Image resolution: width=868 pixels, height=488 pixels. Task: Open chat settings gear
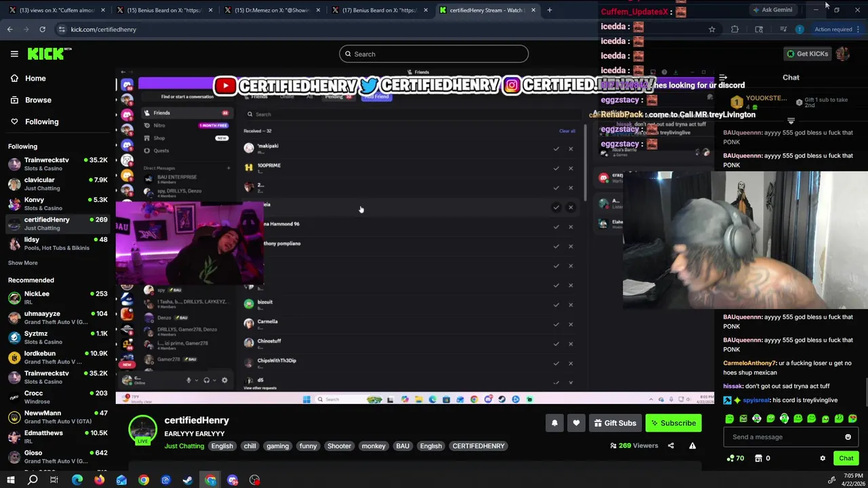823,458
